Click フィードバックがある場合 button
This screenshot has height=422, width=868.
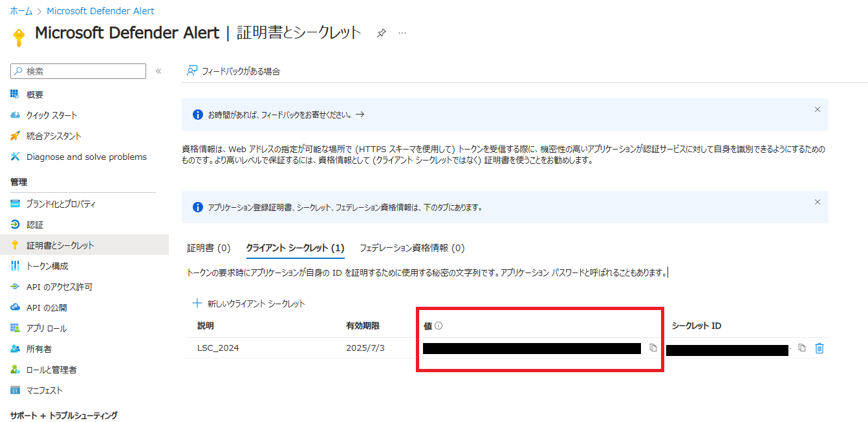(233, 71)
